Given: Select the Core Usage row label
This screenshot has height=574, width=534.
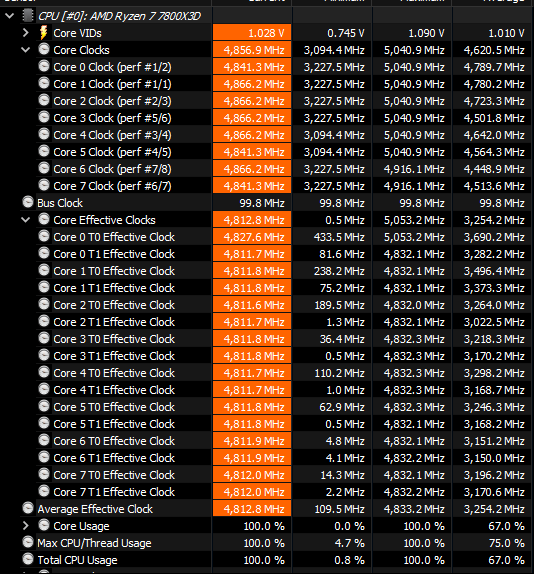Looking at the screenshot, I should pyautogui.click(x=81, y=526).
